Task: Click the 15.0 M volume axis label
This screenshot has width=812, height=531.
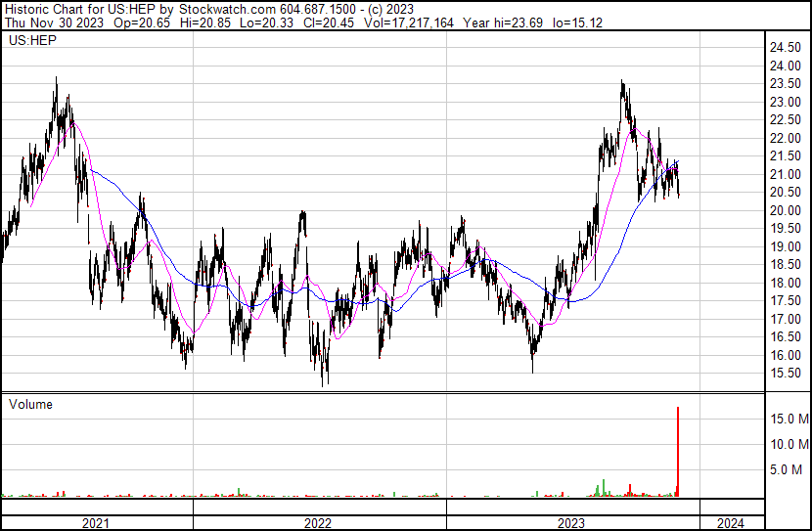Action: (x=789, y=419)
